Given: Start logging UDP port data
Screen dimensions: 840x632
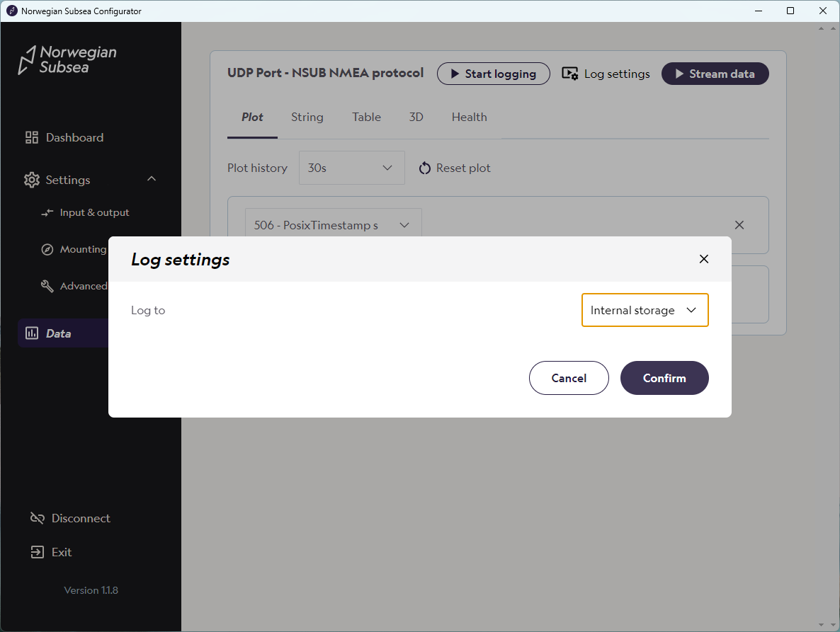Looking at the screenshot, I should (x=494, y=74).
